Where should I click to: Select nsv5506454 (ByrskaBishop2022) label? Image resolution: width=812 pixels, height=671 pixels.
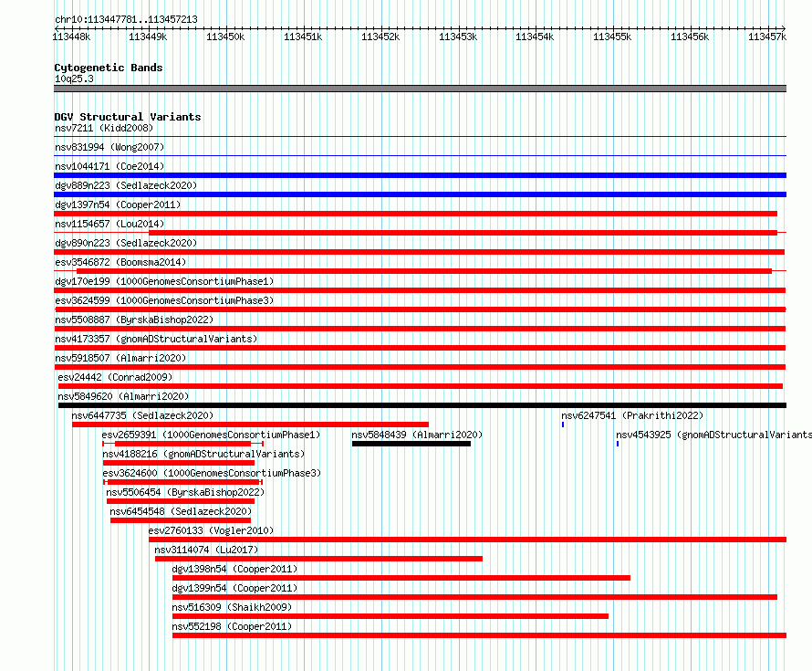tap(185, 492)
